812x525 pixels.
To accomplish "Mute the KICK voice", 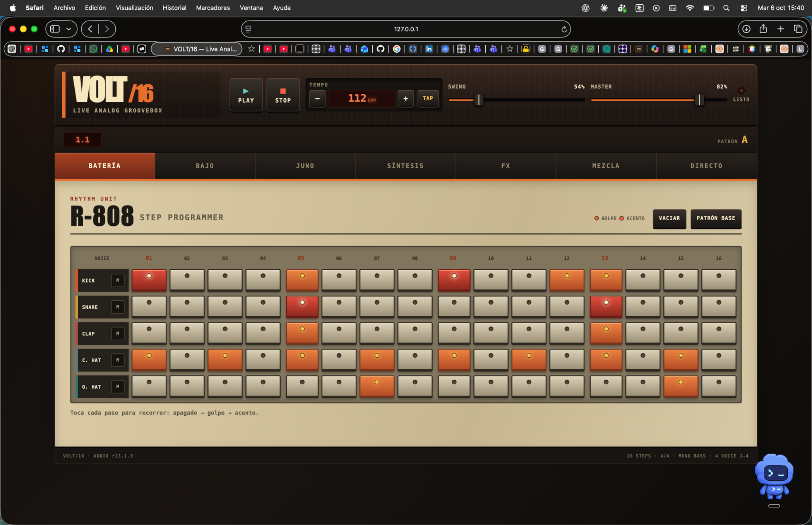I will [x=117, y=280].
